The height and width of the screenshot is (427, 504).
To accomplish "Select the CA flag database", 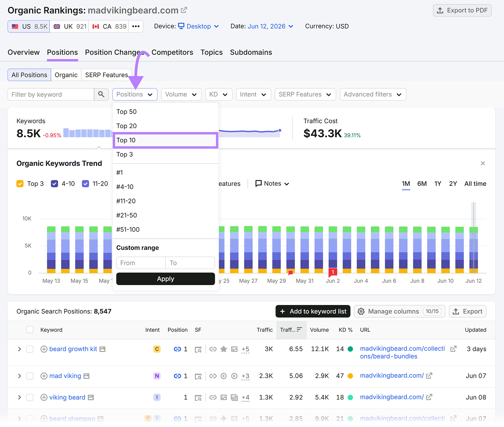I will tap(109, 26).
